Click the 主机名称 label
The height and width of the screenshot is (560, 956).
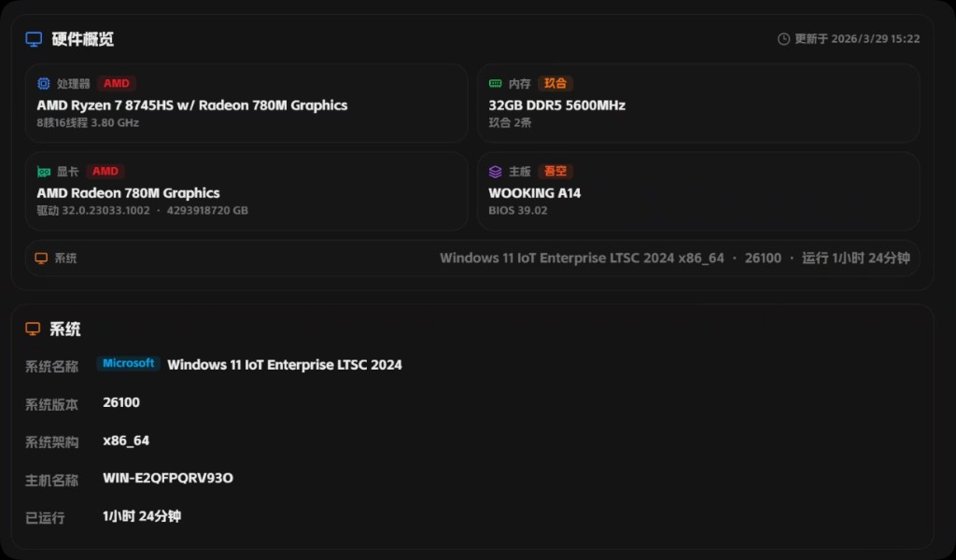click(52, 481)
